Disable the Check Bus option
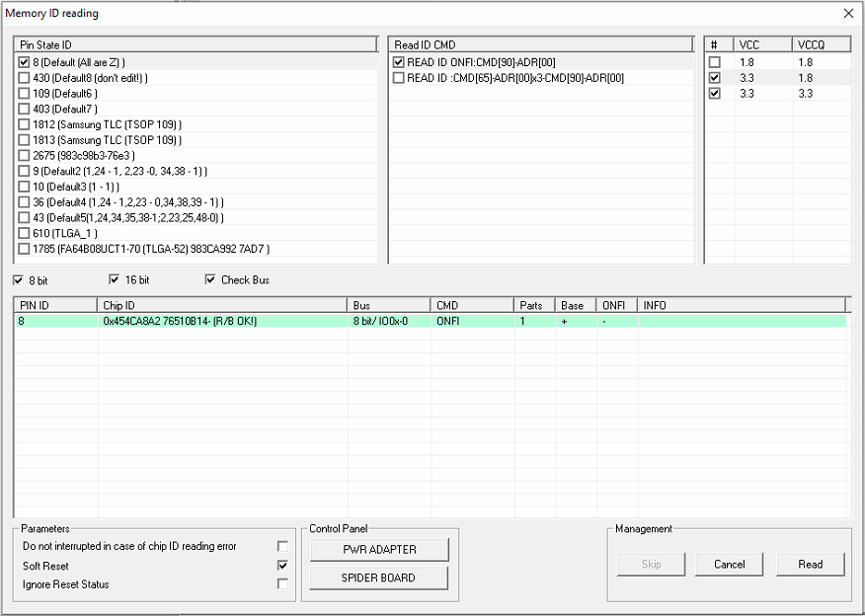 (x=210, y=280)
